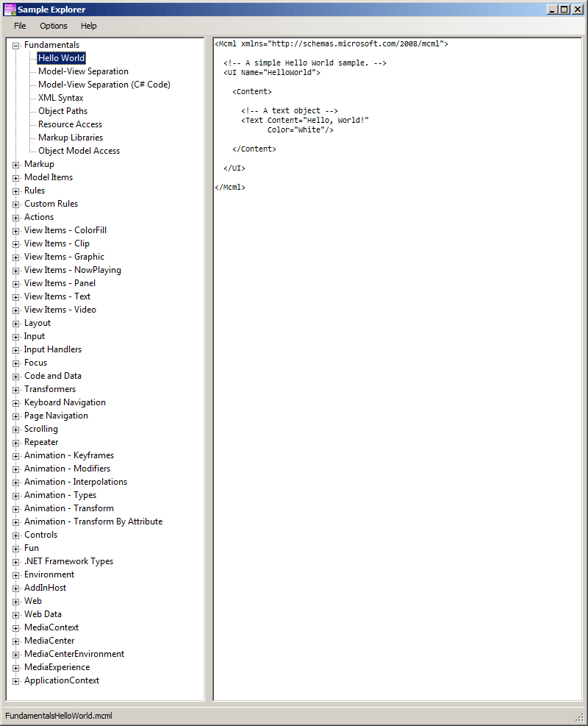The image size is (588, 726).
Task: Expand the Input Handlers node
Action: pyautogui.click(x=15, y=350)
